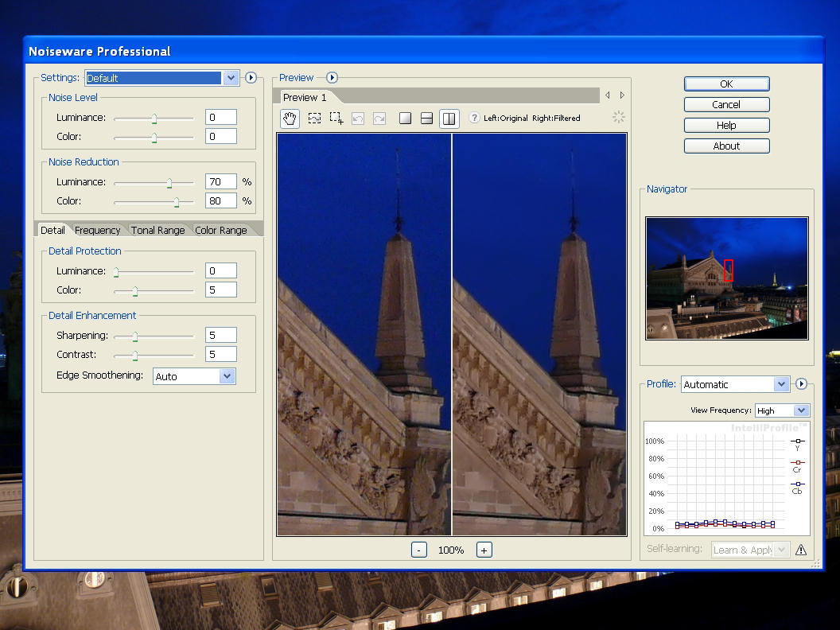Enable vertical split preview mode

(x=449, y=119)
